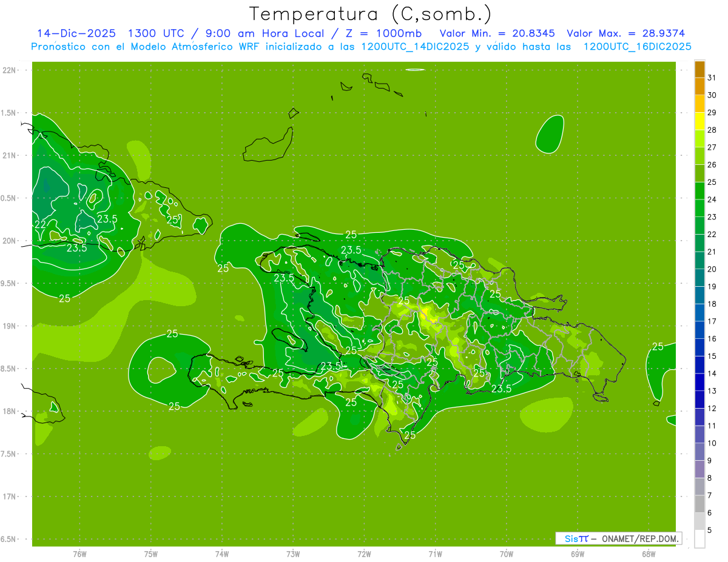Click the '15' color bar scale label

pyautogui.click(x=712, y=356)
